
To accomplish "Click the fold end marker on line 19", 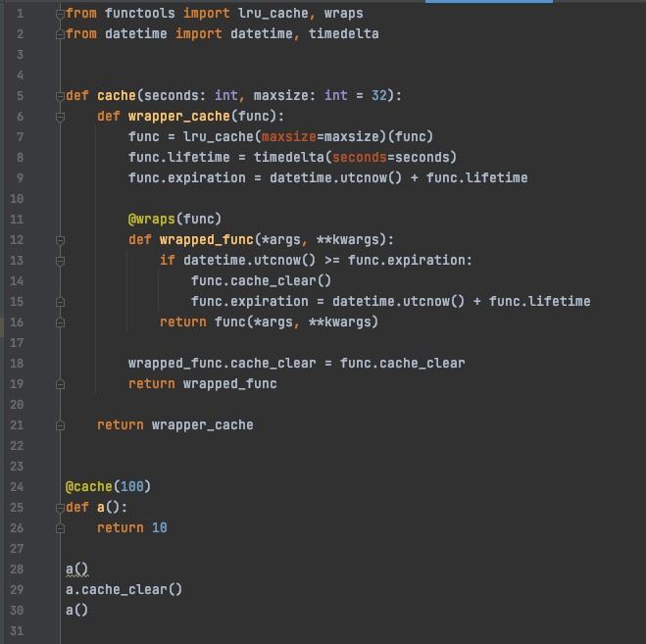I will (60, 384).
